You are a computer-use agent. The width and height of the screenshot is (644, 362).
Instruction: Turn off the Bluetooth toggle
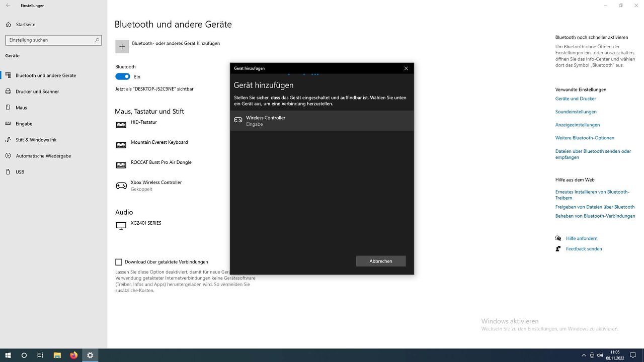[123, 76]
